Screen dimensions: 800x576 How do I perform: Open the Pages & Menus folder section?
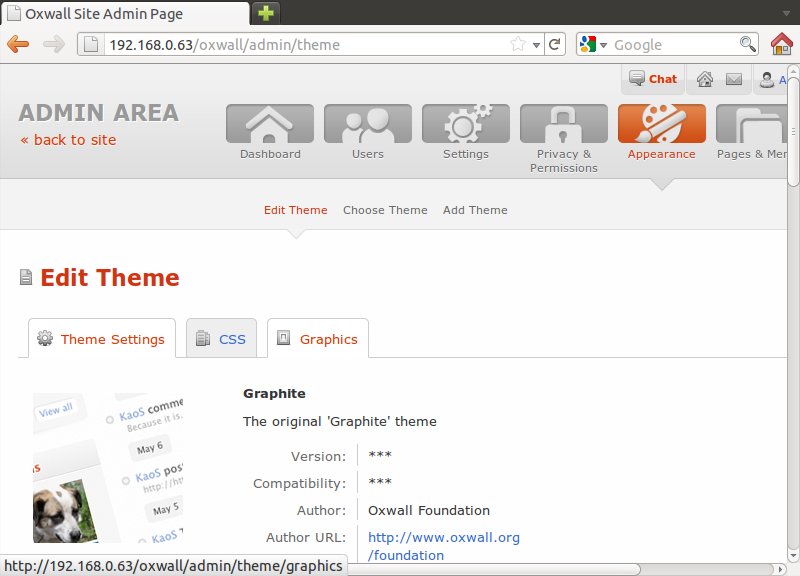pyautogui.click(x=752, y=132)
